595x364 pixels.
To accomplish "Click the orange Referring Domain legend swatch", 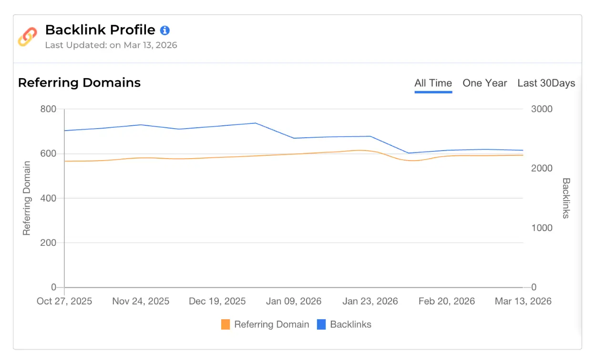I will (x=226, y=324).
